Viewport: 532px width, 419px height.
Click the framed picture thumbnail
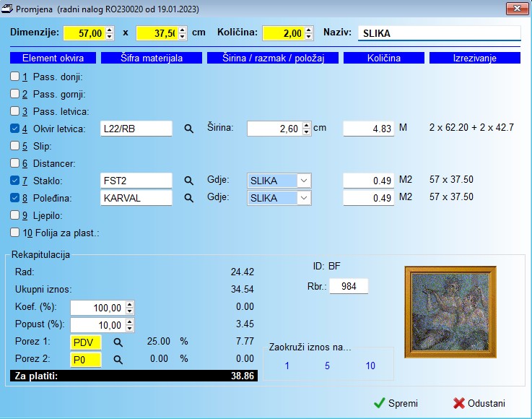tap(450, 312)
